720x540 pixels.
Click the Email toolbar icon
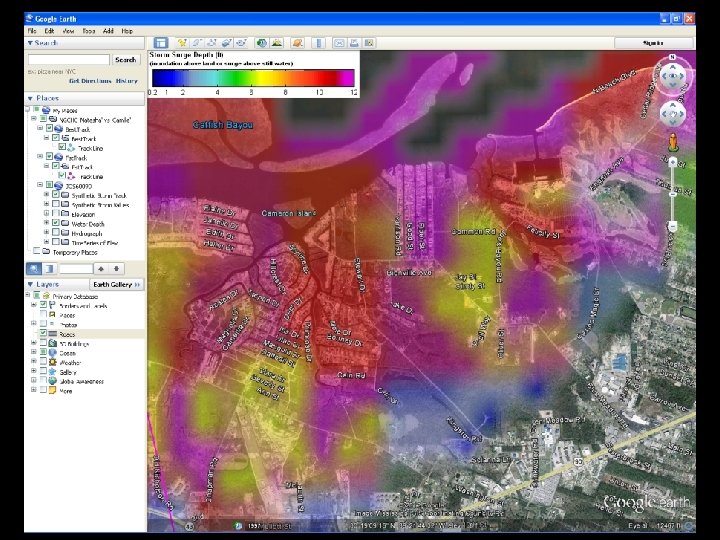coord(340,43)
